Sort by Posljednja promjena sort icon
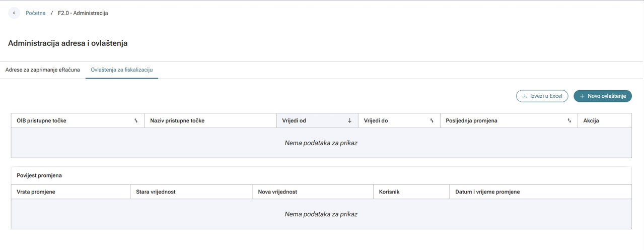Screen dimensions: 644x250 coord(569,121)
